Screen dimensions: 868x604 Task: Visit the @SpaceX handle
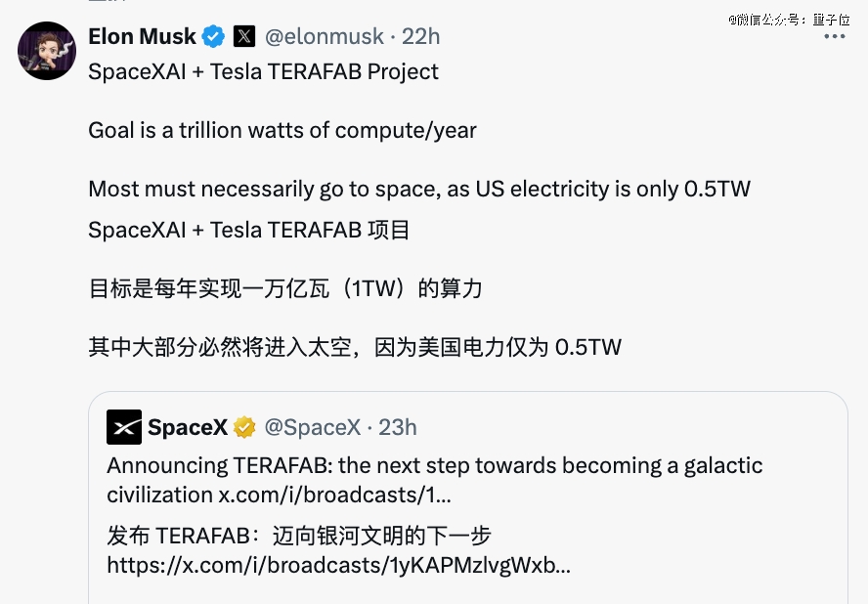[313, 427]
